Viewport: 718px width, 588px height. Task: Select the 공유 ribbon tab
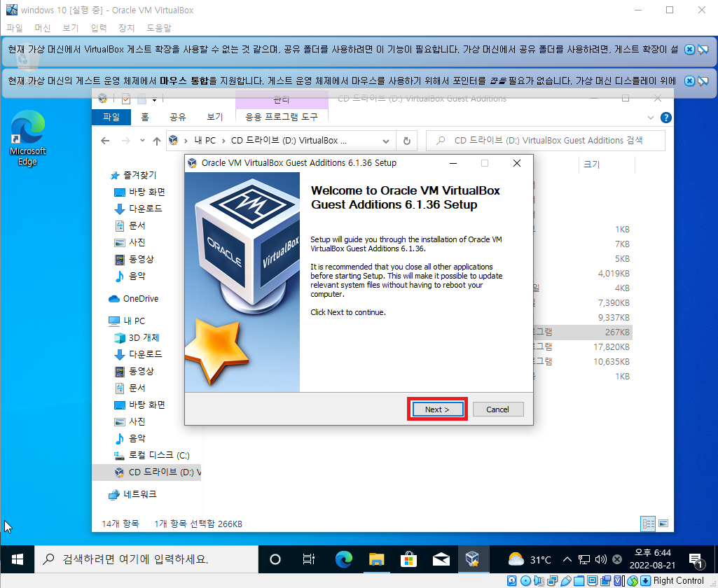tap(178, 117)
